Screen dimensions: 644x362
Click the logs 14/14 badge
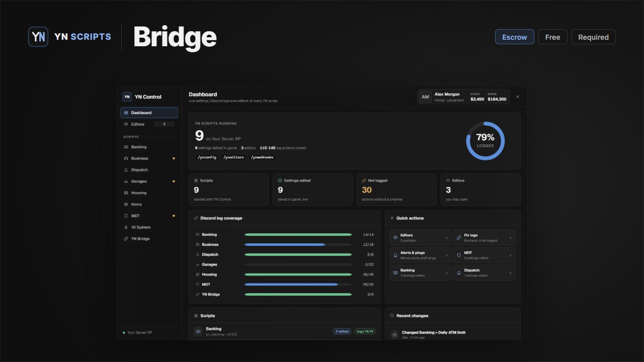(365, 331)
